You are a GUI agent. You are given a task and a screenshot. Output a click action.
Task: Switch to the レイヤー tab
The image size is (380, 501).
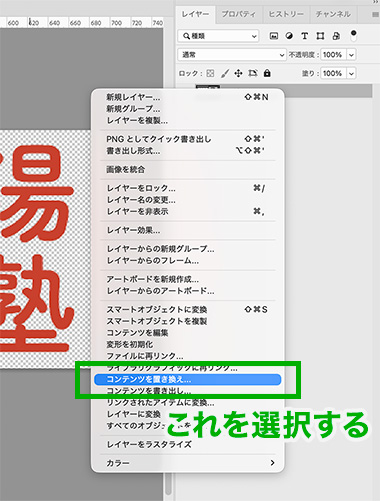click(x=195, y=14)
